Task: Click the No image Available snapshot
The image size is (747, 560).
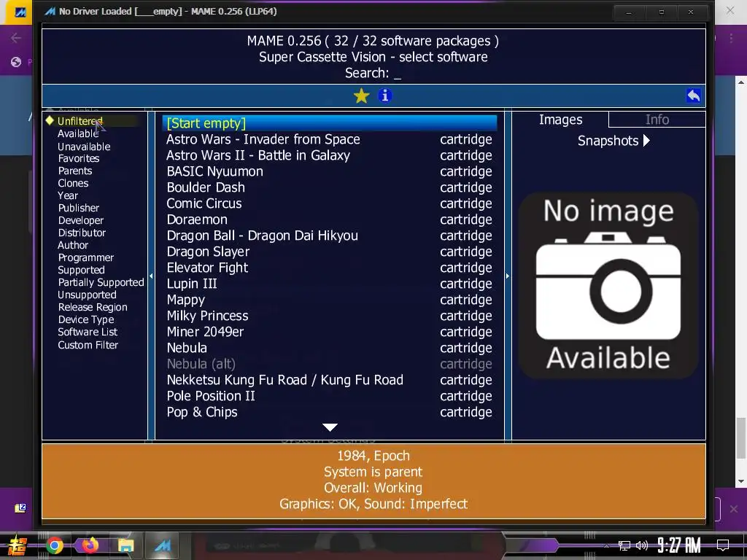Action: tap(608, 285)
